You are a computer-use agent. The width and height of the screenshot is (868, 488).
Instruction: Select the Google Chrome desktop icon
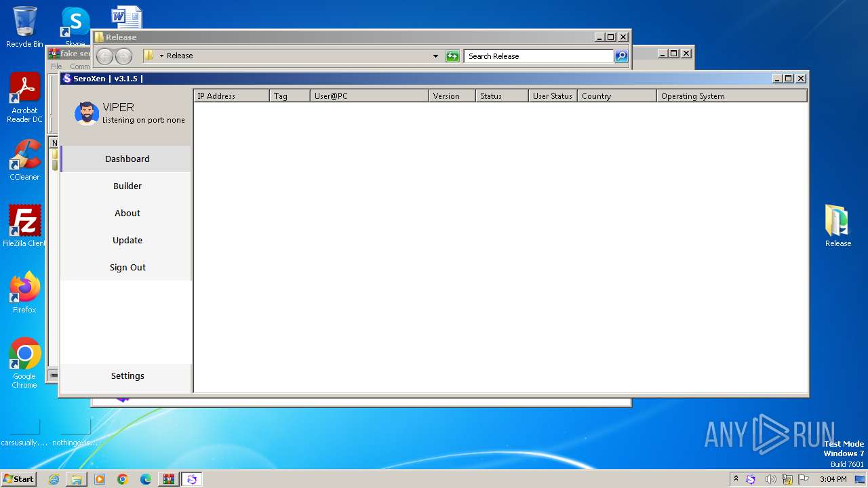pyautogui.click(x=24, y=363)
